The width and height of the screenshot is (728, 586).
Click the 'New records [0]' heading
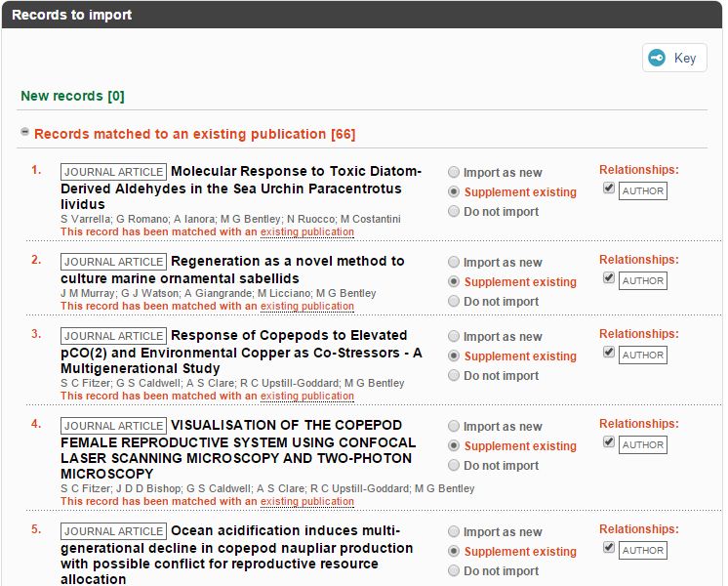[x=72, y=96]
